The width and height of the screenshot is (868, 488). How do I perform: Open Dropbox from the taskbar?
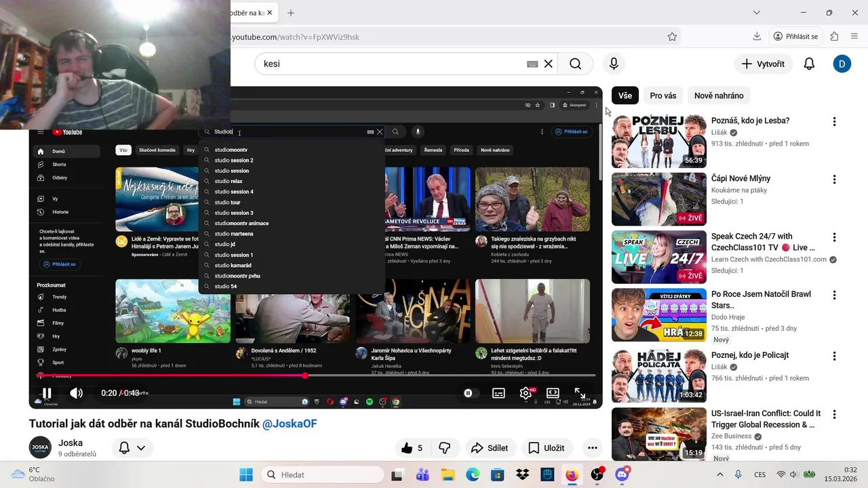[522, 474]
